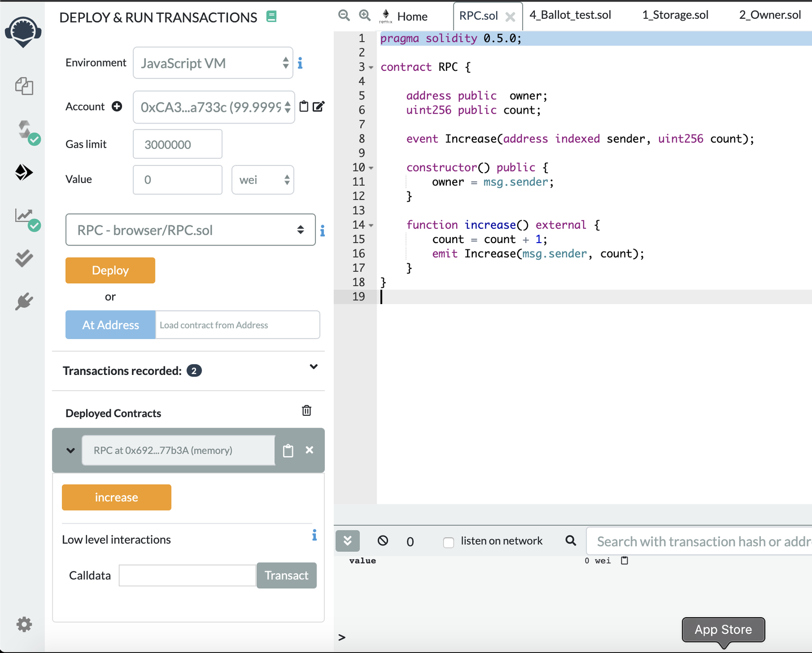Viewport: 812px width, 653px height.
Task: Open the Environment dropdown
Action: [213, 63]
